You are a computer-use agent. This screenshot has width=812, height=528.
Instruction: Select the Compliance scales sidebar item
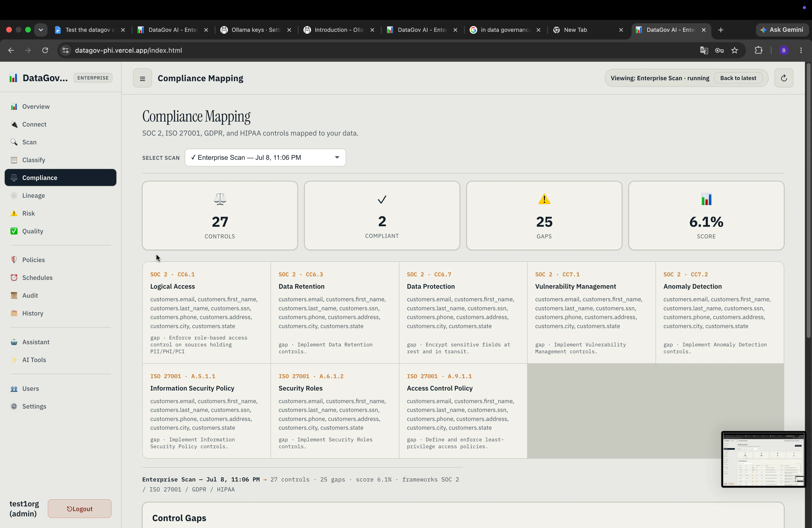60,177
